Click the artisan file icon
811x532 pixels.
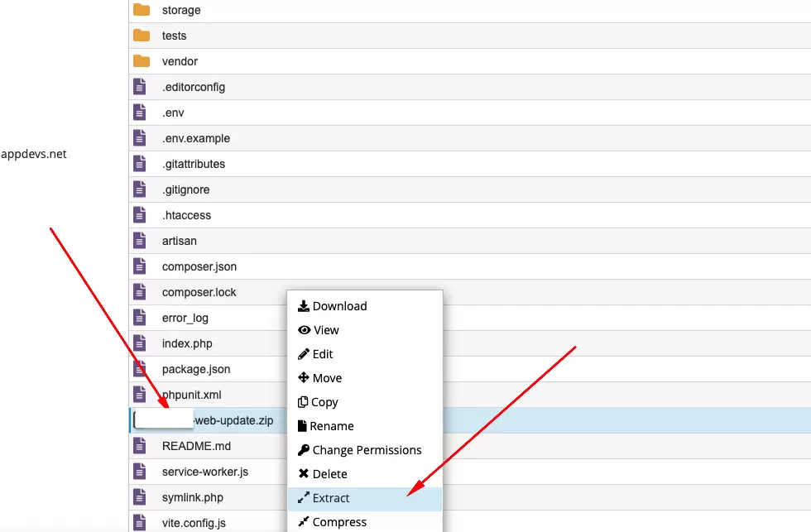[x=139, y=241]
